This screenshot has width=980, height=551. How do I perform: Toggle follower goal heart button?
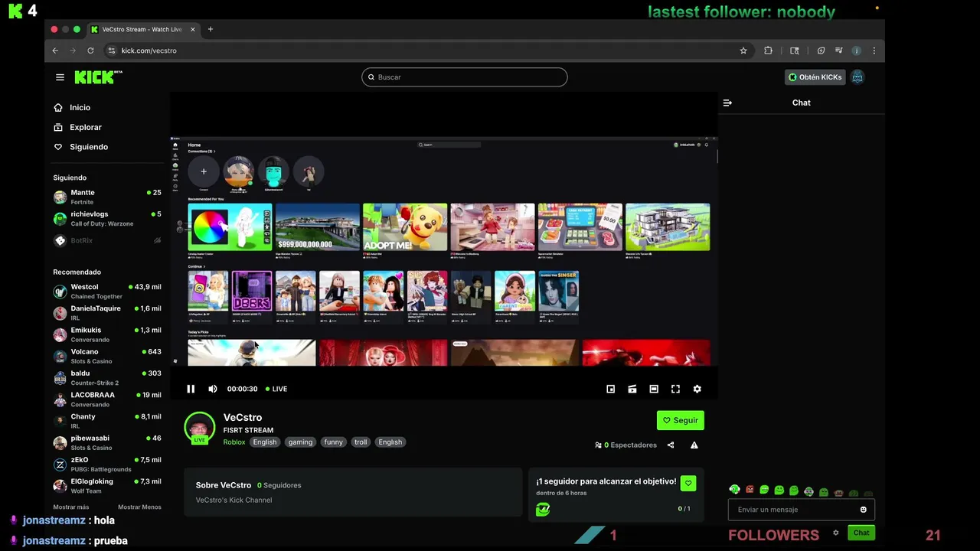point(688,484)
